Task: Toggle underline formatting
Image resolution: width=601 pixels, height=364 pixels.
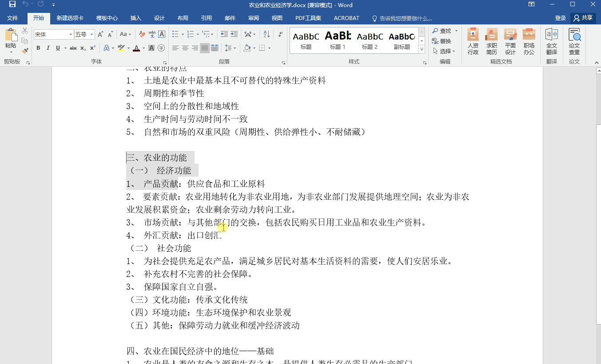Action: (58, 48)
